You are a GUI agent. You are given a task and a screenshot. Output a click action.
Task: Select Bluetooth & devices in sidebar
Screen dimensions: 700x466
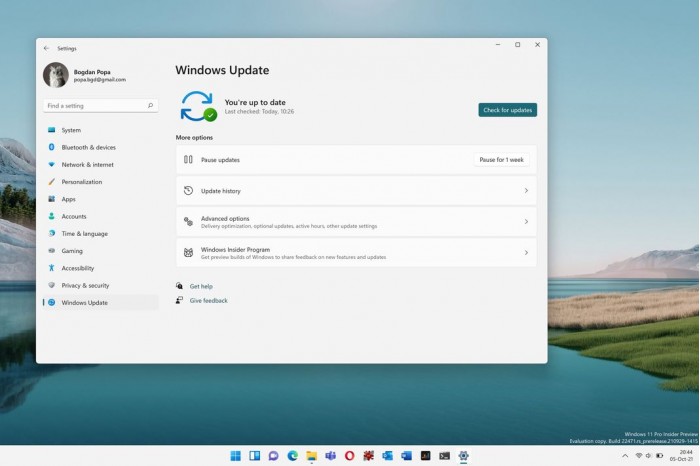88,147
